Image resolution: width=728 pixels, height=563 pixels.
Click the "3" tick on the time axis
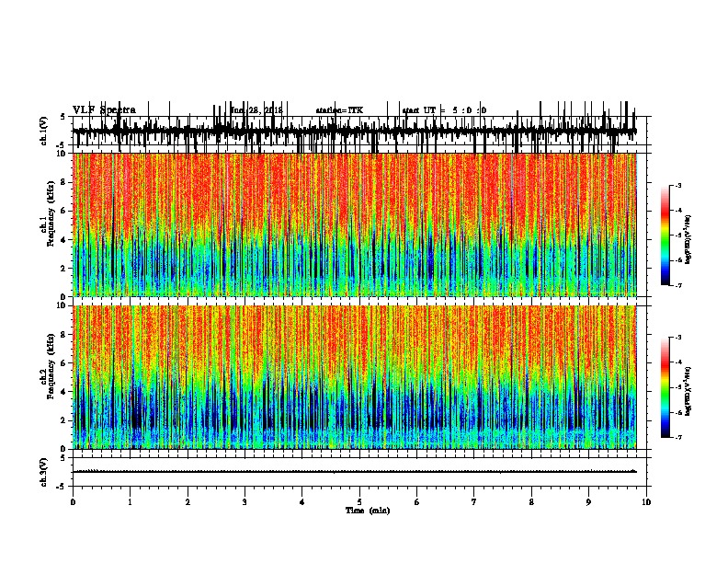[x=245, y=502]
